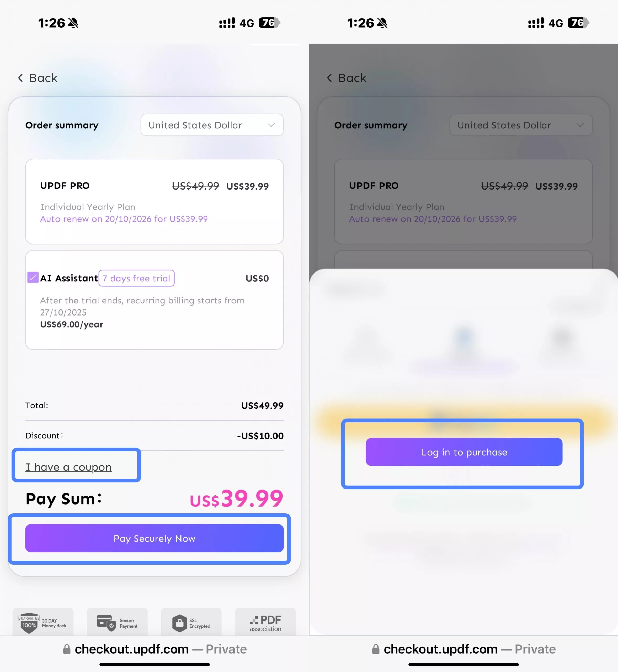Click the PDF association logo
Viewport: 618px width, 672px height.
(265, 623)
